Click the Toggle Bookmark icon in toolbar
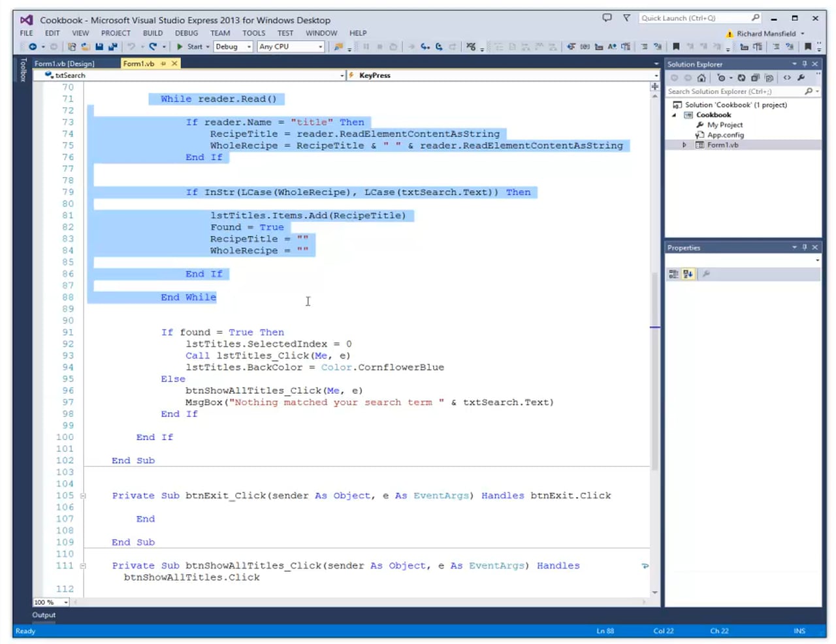This screenshot has width=836, height=644. [676, 47]
